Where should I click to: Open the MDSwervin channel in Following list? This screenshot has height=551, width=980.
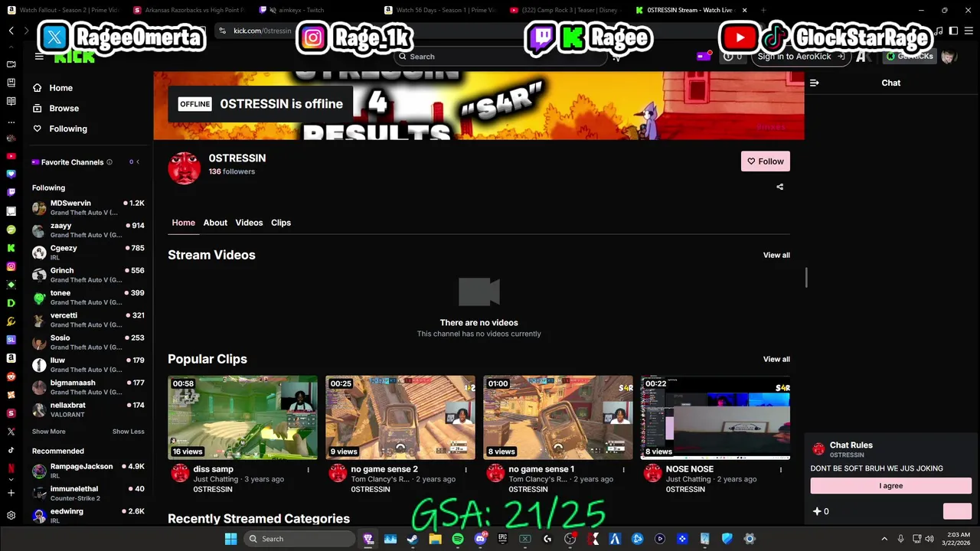88,207
